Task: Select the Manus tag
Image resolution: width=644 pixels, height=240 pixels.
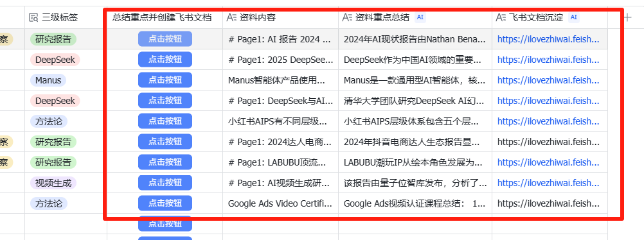Action: 48,80
